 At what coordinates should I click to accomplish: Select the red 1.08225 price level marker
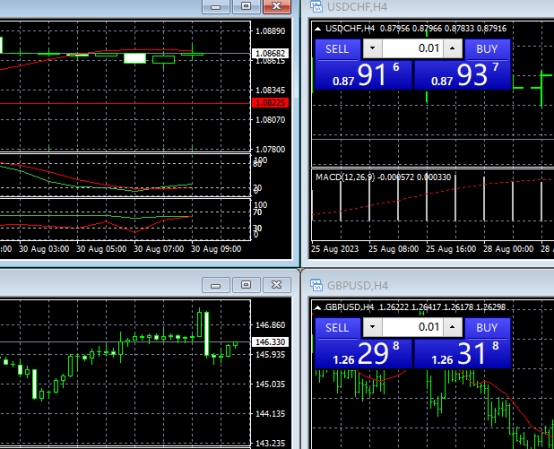(x=270, y=103)
